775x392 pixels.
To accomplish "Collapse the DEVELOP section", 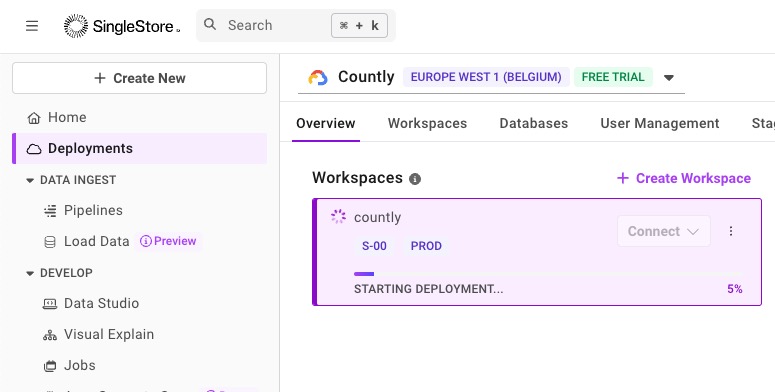I will point(30,273).
